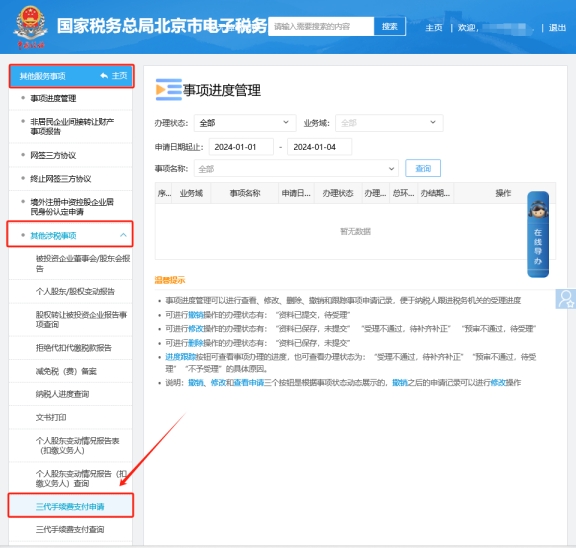The width and height of the screenshot is (576, 549).
Task: Expand the 事项名称 dropdown
Action: click(x=296, y=169)
